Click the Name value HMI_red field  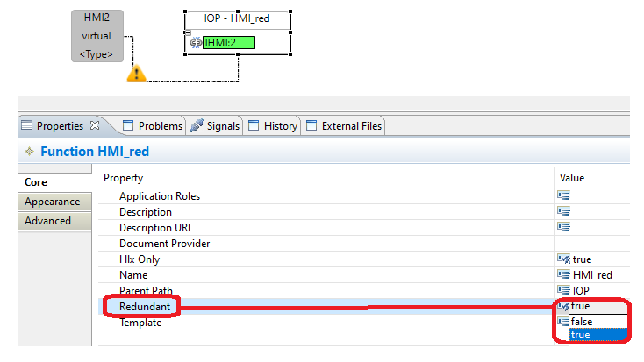point(591,274)
